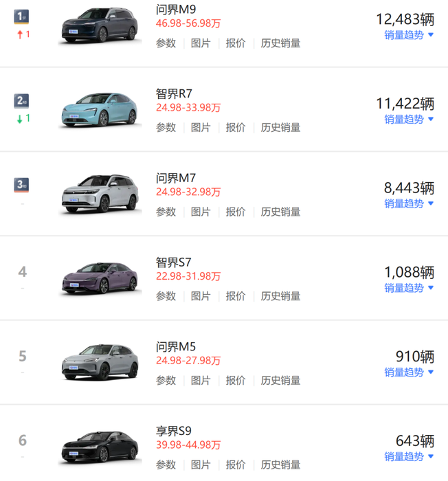The height and width of the screenshot is (481, 448).
Task: Expand 销量趋势 dropdown for 问界M9
Action: (x=409, y=35)
